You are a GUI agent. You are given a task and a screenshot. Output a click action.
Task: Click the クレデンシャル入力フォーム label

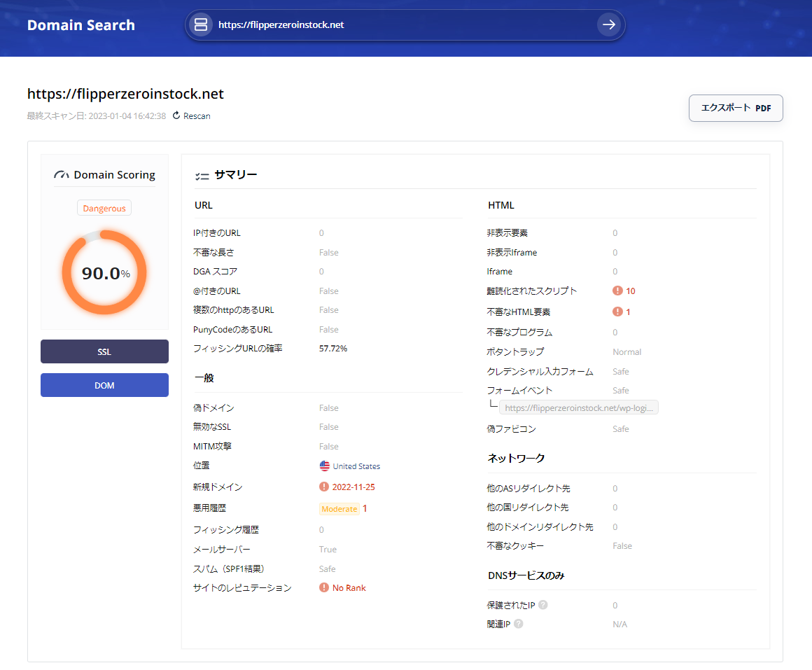(540, 371)
